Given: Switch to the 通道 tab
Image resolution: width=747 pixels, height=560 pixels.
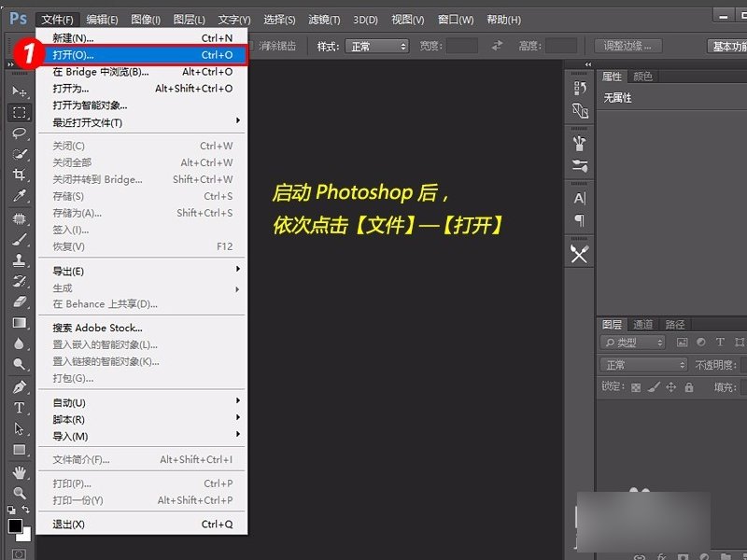Looking at the screenshot, I should click(643, 324).
